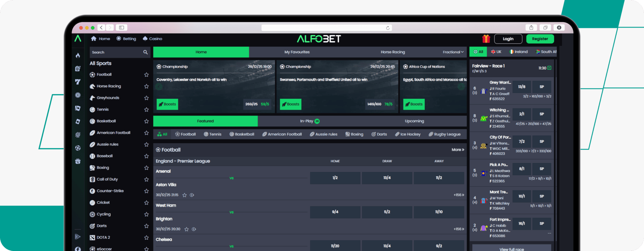Click Boosts on Coventry Leicester Norwich card
Screen dimensions: 644x251
(x=167, y=104)
